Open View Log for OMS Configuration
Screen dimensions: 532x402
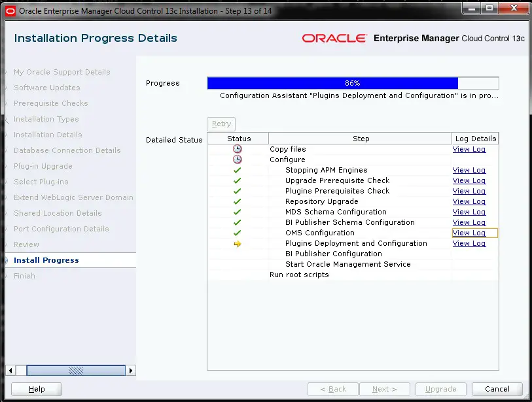pyautogui.click(x=469, y=233)
